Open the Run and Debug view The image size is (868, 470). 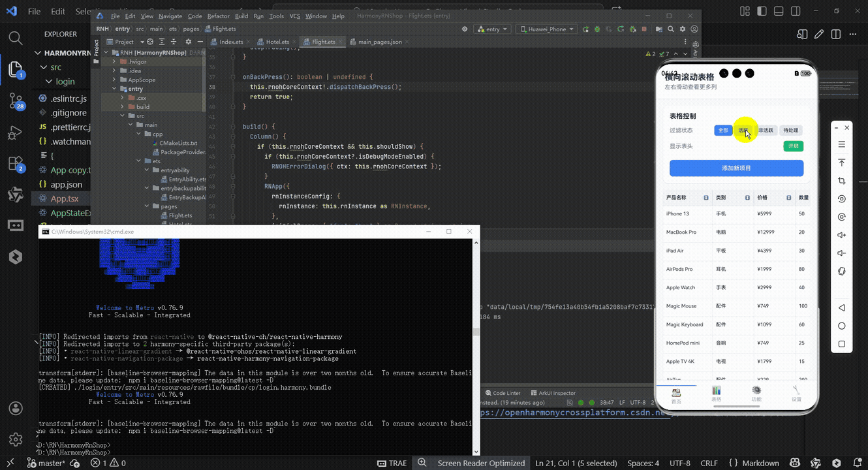coord(16,133)
